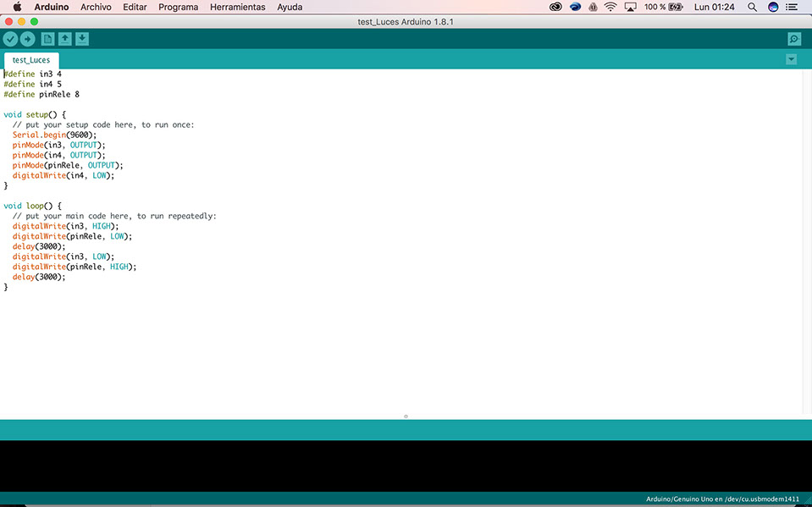Screen dimensions: 812x507
Task: Open the Editar menu
Action: pos(135,7)
